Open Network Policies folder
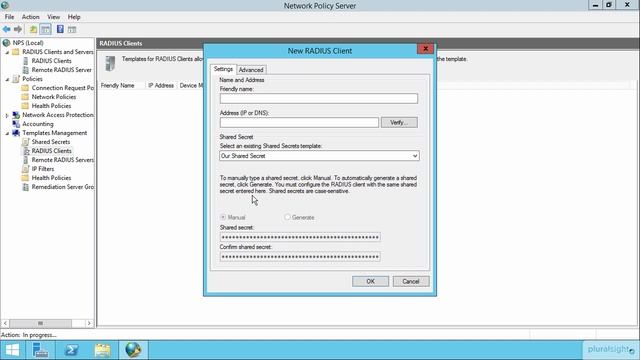This screenshot has width=640, height=360. click(x=54, y=97)
